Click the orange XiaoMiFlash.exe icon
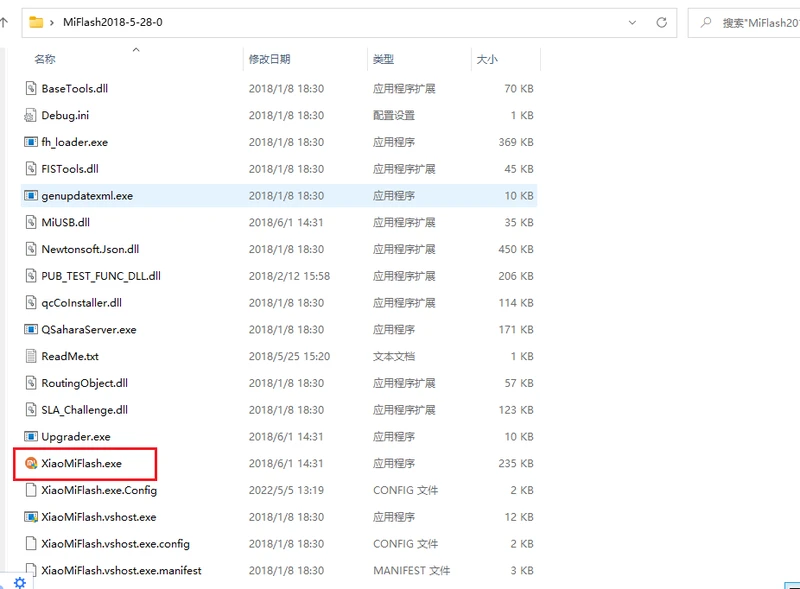The image size is (800, 589). (31, 463)
